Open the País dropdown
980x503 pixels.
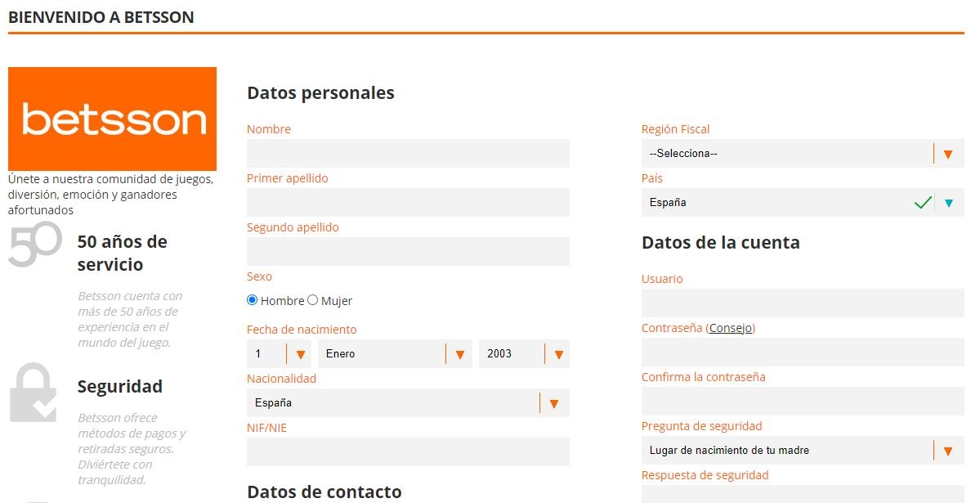803,203
